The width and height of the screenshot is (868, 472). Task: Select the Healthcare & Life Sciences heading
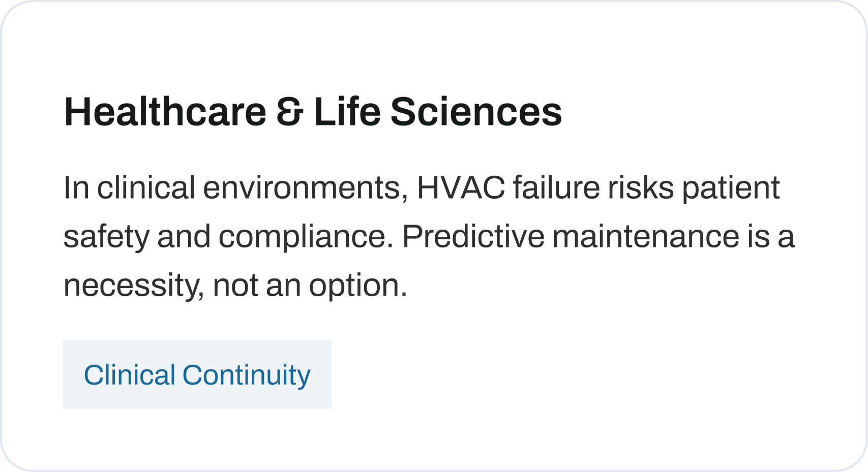(313, 112)
